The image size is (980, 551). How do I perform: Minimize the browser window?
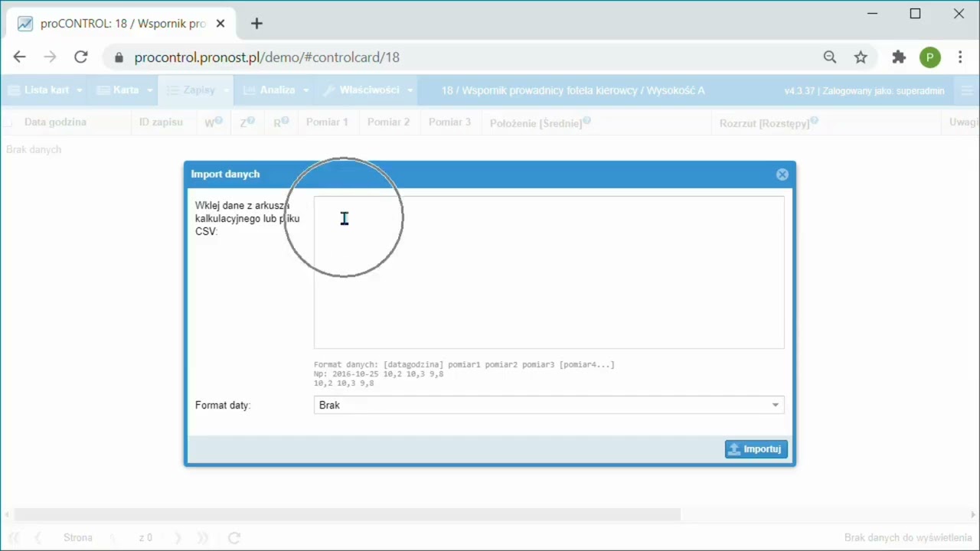pos(872,14)
